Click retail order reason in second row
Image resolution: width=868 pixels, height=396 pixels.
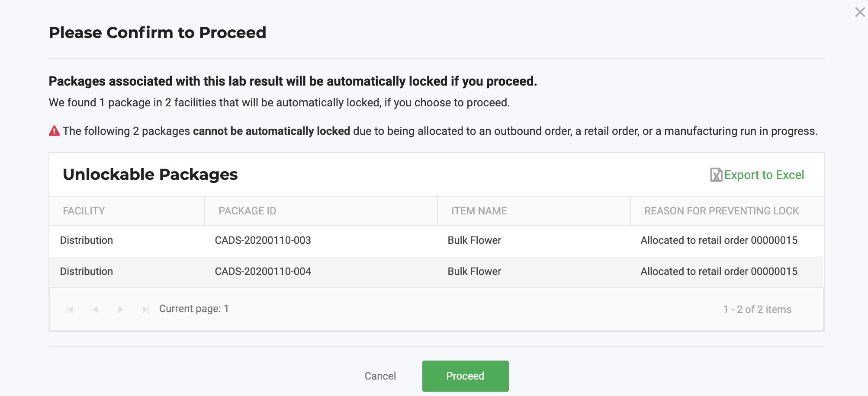tap(719, 271)
